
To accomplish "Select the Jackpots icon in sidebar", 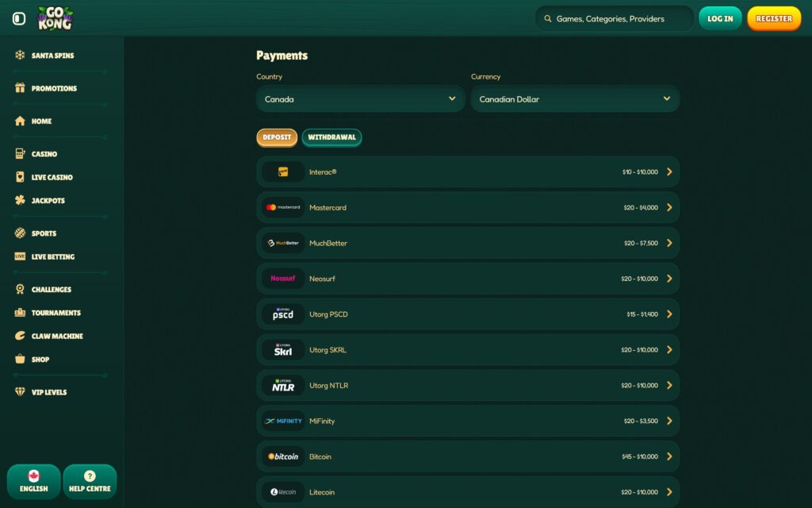I will point(19,200).
